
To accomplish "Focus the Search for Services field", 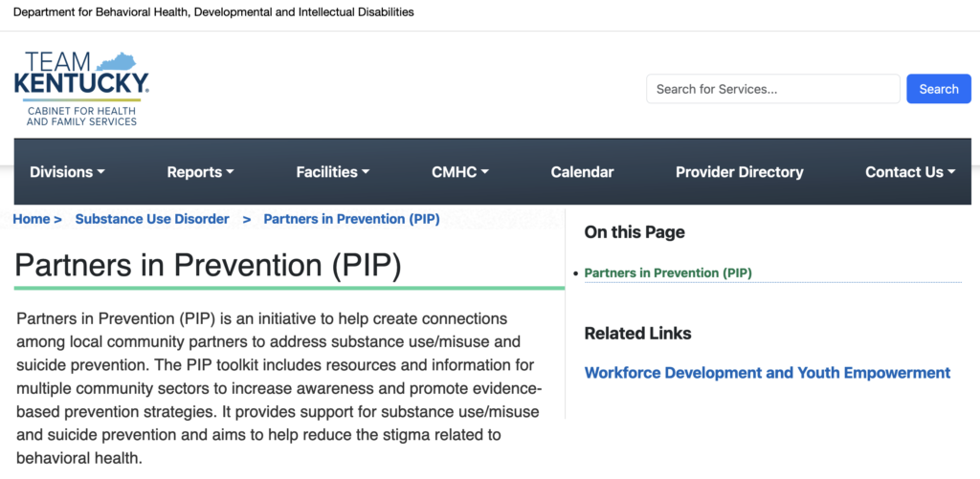I will point(773,89).
